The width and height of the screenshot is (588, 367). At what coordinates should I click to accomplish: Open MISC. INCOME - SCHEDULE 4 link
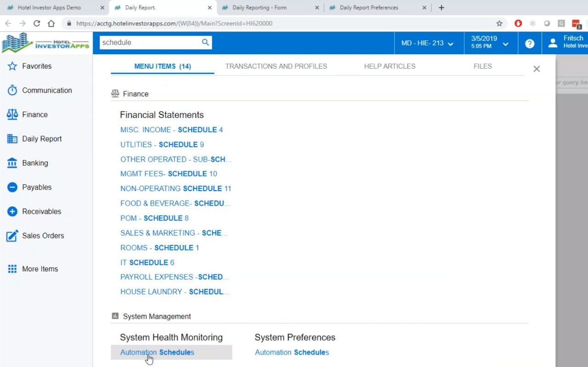click(x=171, y=130)
